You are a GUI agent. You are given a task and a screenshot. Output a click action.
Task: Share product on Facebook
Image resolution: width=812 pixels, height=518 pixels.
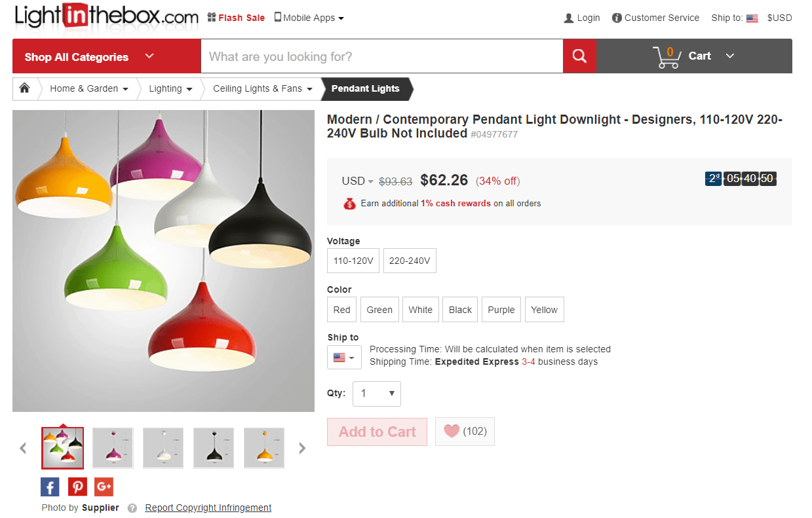[50, 487]
